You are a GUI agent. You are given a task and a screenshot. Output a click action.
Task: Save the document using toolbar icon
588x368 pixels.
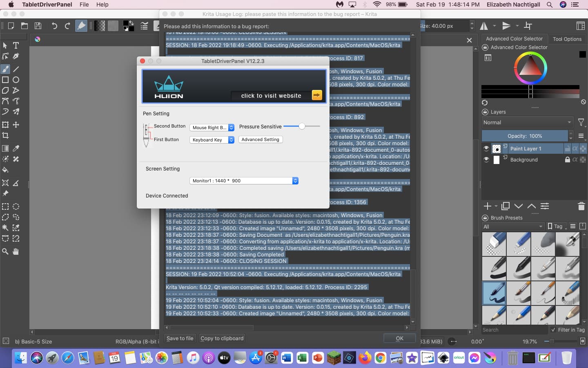(x=38, y=26)
